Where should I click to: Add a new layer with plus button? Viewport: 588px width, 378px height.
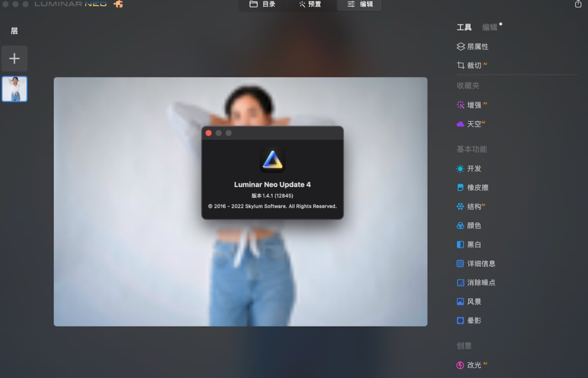14,58
